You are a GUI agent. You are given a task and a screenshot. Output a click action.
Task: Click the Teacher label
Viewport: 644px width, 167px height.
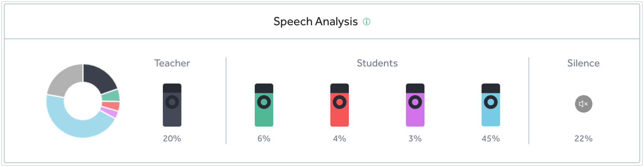coord(172,63)
